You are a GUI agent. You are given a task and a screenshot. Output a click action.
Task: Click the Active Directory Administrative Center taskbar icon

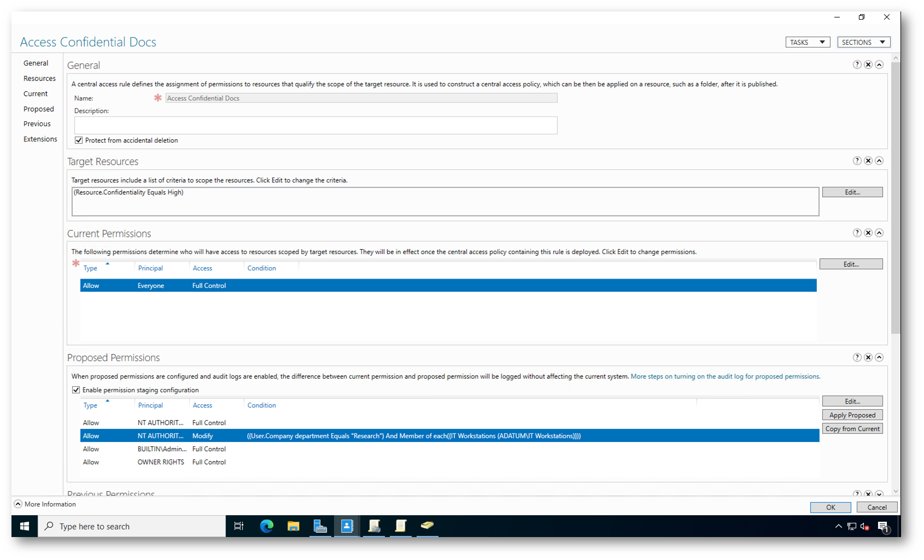[347, 526]
